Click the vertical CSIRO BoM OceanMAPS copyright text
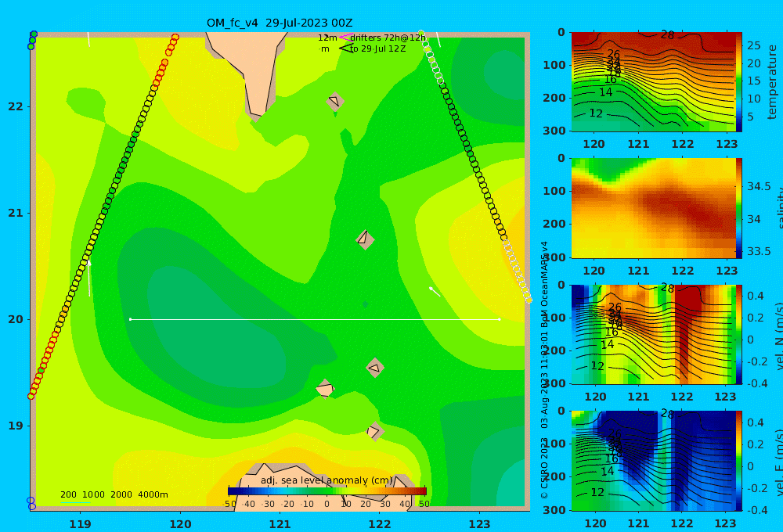The height and width of the screenshot is (532, 783). 545,370
